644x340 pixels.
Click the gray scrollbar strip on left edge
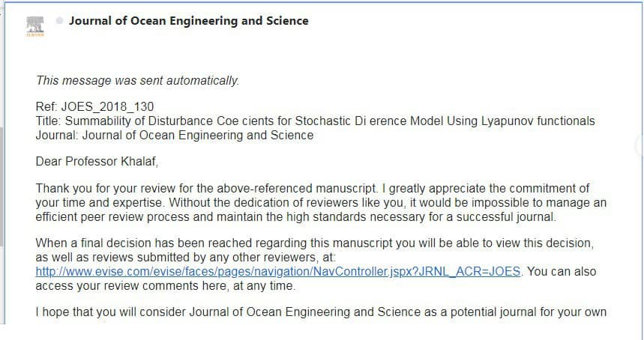pyautogui.click(x=2, y=187)
